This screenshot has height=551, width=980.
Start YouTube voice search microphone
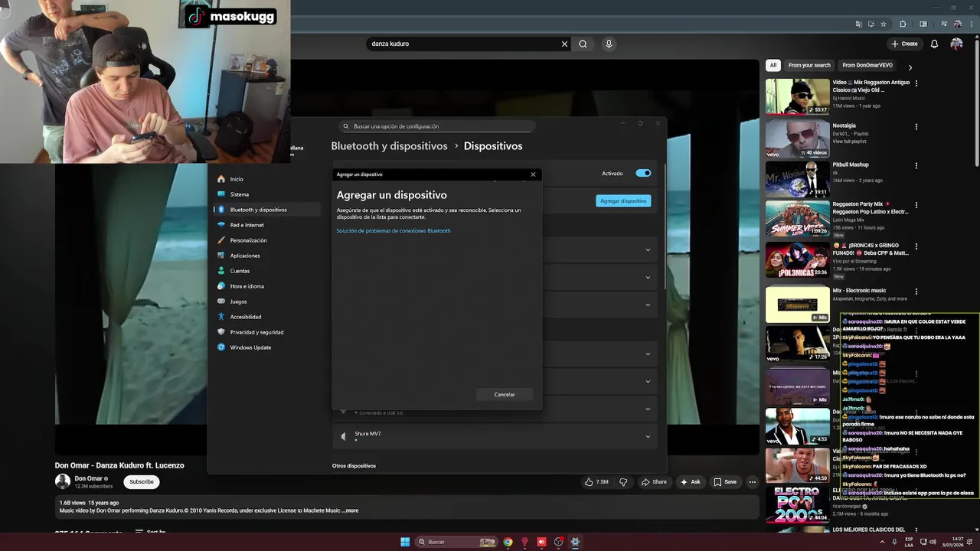pyautogui.click(x=609, y=44)
